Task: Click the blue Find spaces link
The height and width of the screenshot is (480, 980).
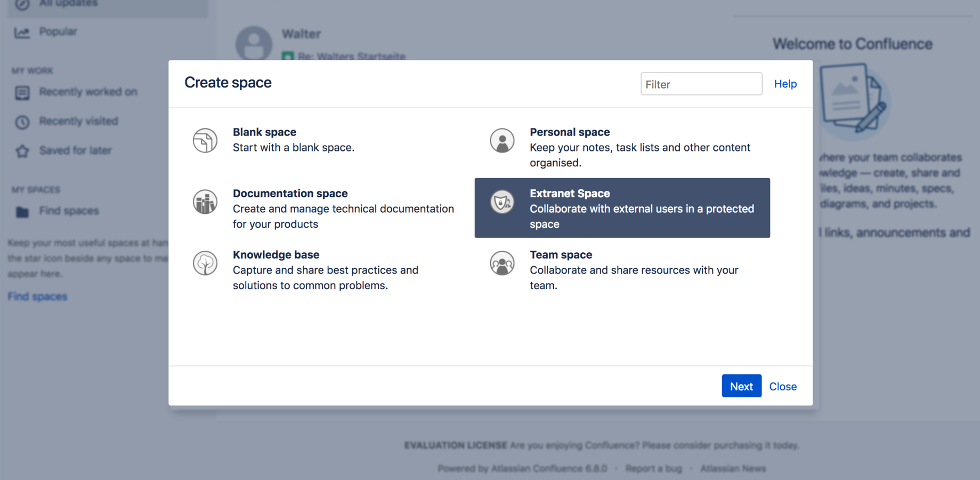Action: 37,297
